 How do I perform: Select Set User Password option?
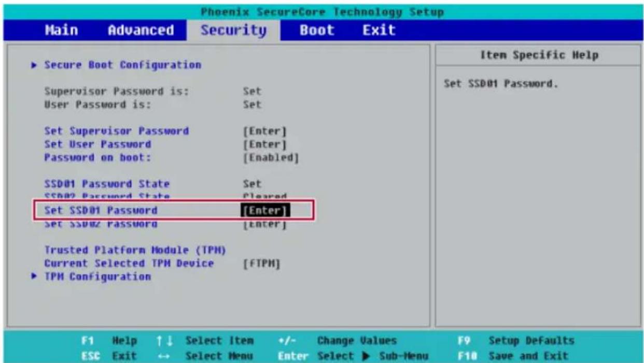point(97,144)
